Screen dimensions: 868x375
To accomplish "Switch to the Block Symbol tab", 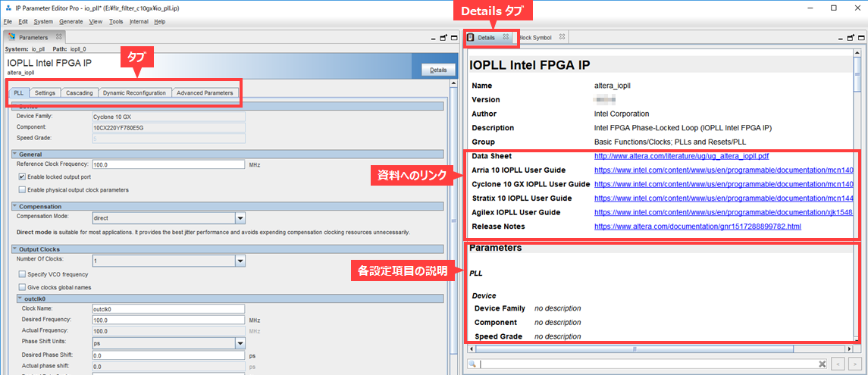I will [x=537, y=37].
